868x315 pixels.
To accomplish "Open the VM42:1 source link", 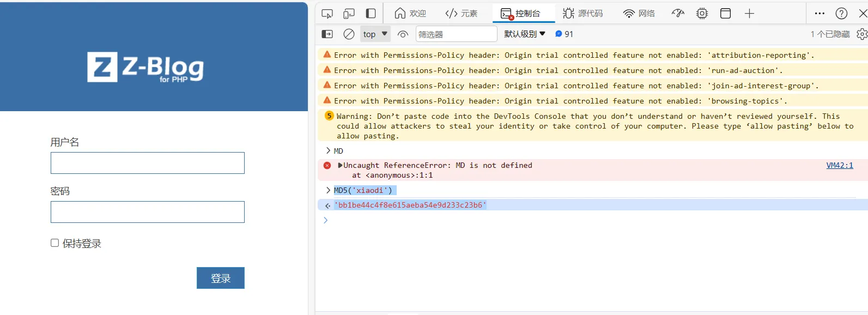I will pyautogui.click(x=839, y=165).
